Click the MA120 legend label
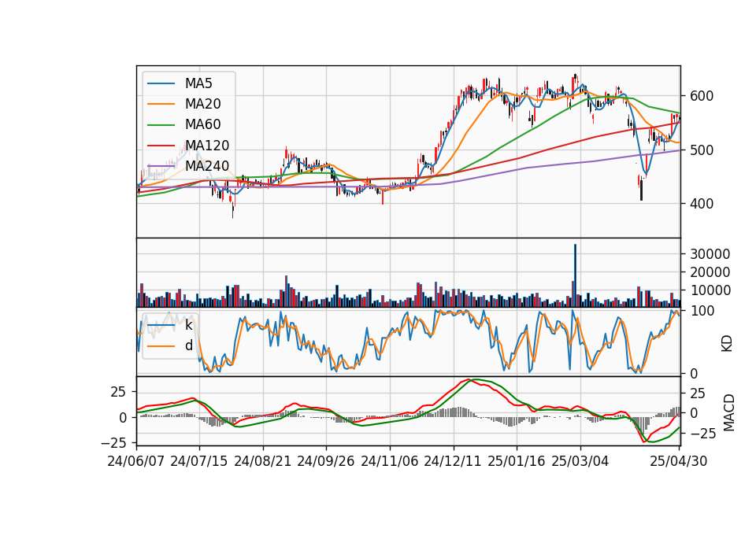Viewport: 756px width, 543px height. pos(207,145)
